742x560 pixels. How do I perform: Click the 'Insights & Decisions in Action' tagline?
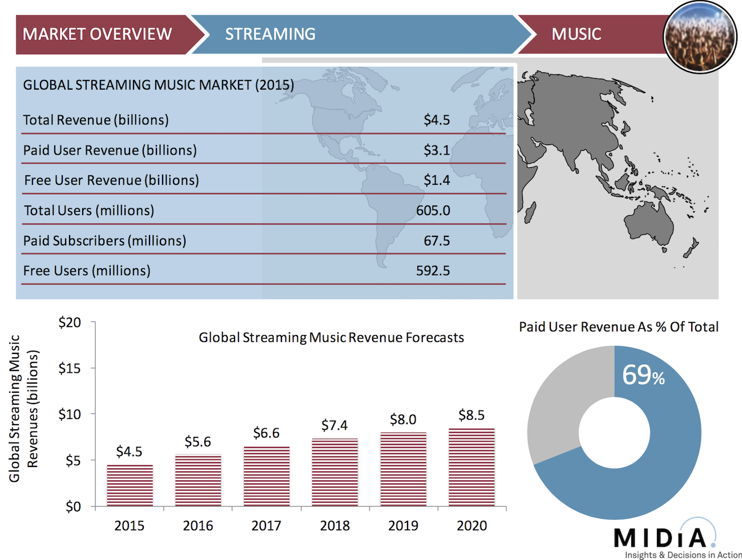(x=683, y=555)
